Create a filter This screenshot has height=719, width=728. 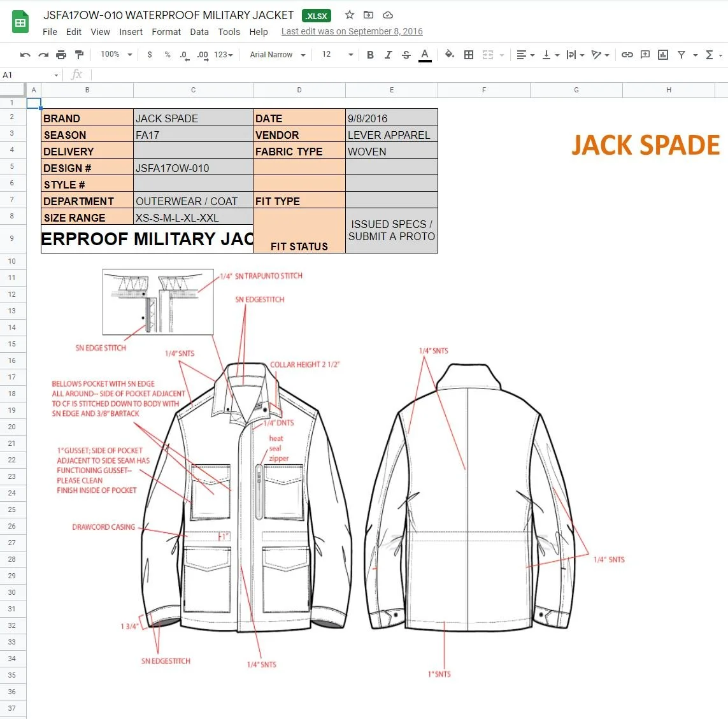[681, 55]
